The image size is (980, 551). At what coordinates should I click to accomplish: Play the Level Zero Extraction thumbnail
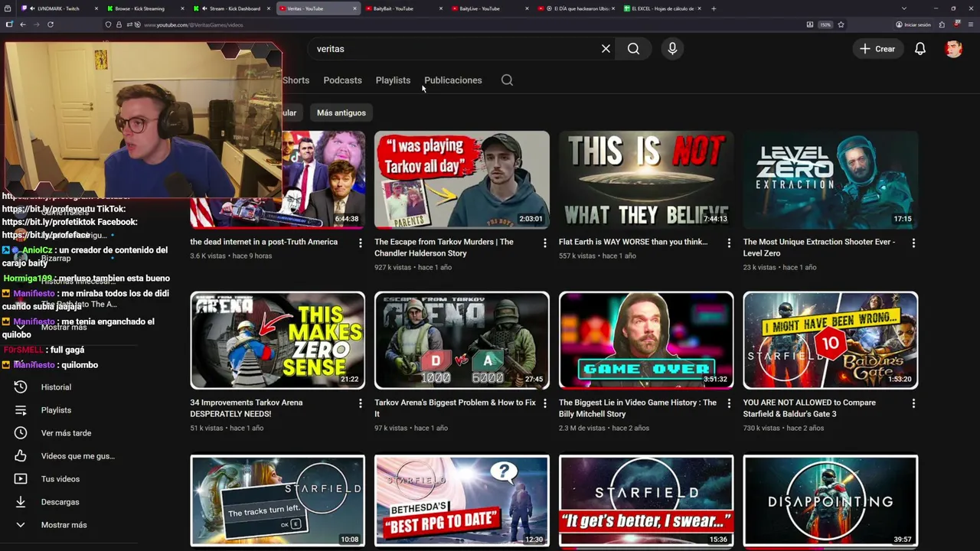pyautogui.click(x=831, y=180)
